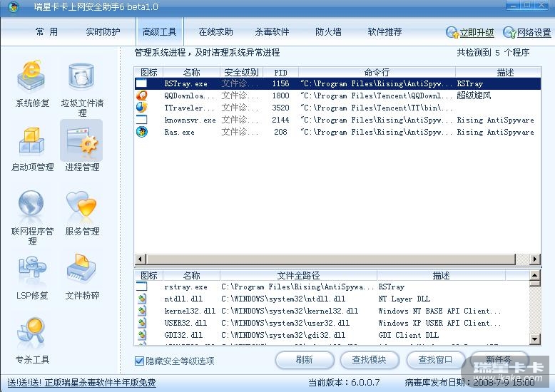
Task: Sort process list by 命令行 column
Action: point(377,73)
